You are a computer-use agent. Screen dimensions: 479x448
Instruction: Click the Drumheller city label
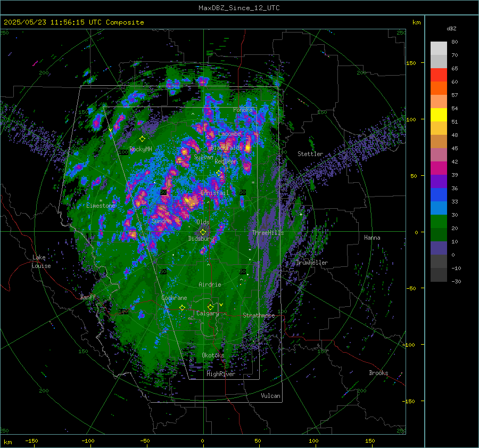[312, 263]
